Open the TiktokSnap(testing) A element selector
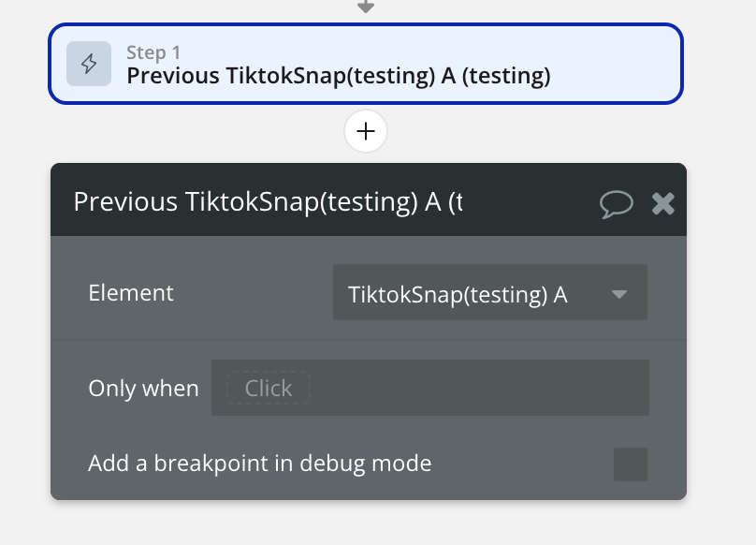Screen dimensions: 756x545 pos(458,294)
